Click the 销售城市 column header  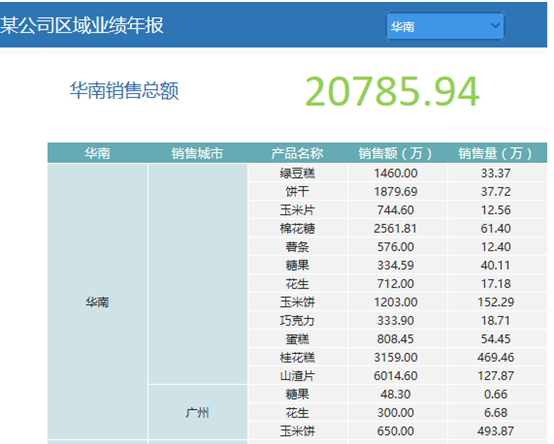(x=197, y=153)
